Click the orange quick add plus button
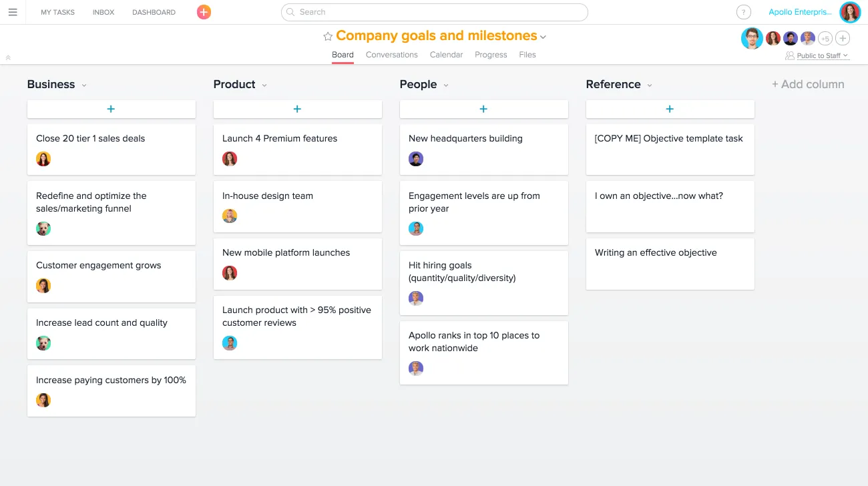 tap(204, 12)
